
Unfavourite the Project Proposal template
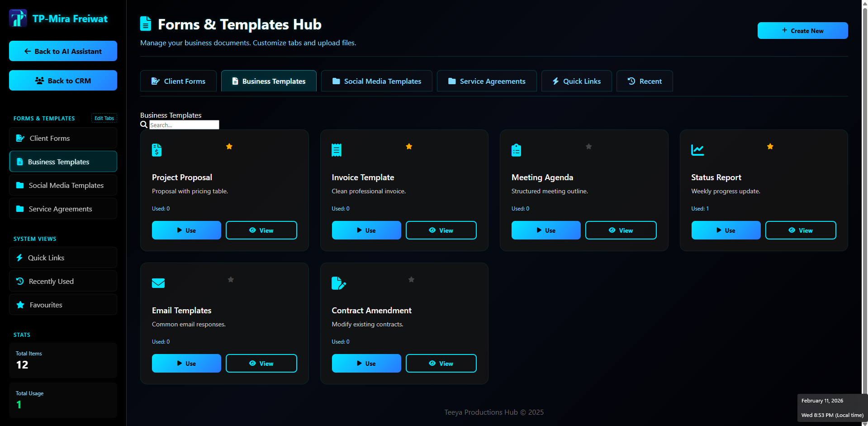(x=229, y=146)
